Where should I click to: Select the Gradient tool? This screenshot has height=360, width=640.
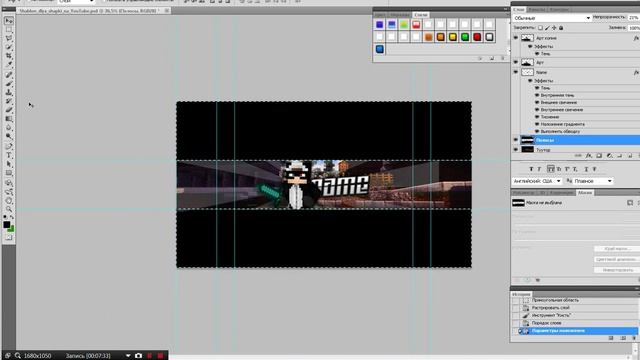click(9, 119)
